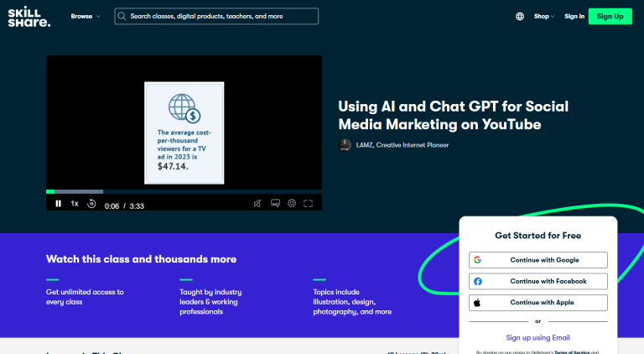Switch the video to fullscreen
644x354 pixels.
[x=308, y=204]
